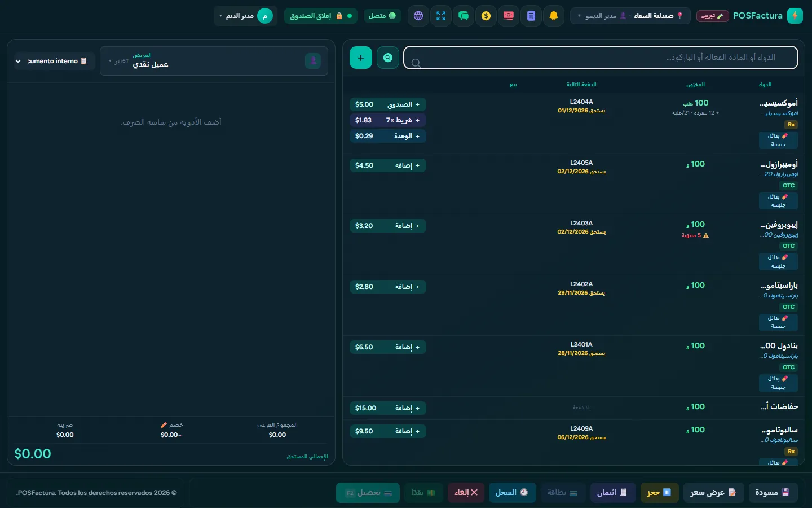The width and height of the screenshot is (812, 508).
Task: Click إضافة for أوميبرازول at $4.50
Action: coord(388,165)
